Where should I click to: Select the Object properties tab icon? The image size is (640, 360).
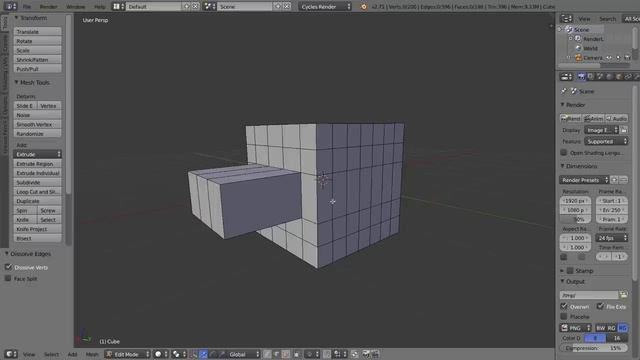point(618,76)
